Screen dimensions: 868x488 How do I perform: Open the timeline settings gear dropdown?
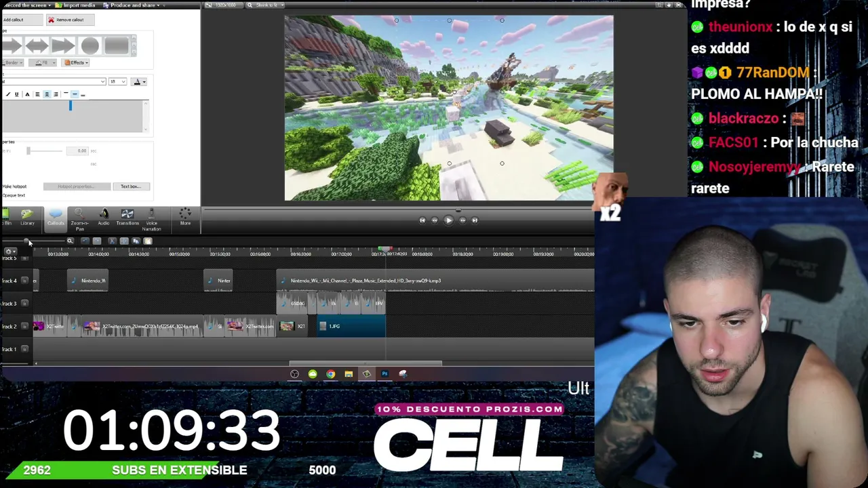coord(10,251)
